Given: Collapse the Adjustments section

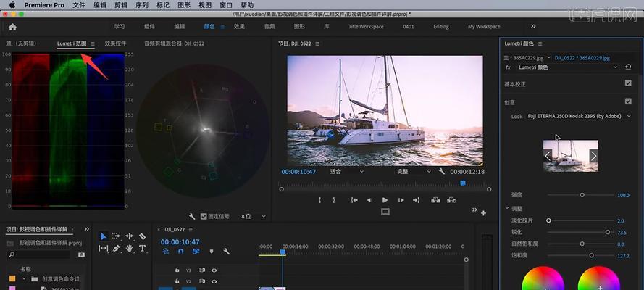Looking at the screenshot, I should coord(507,208).
